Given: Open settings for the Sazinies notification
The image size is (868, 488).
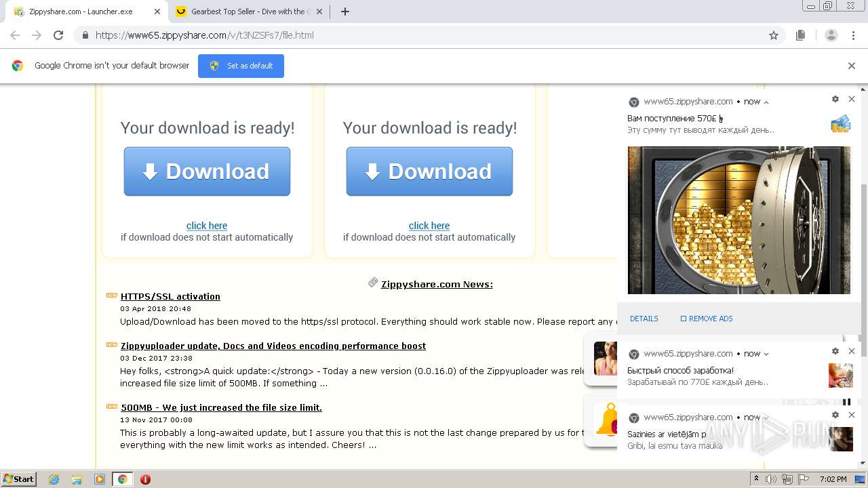Looking at the screenshot, I should pyautogui.click(x=835, y=415).
